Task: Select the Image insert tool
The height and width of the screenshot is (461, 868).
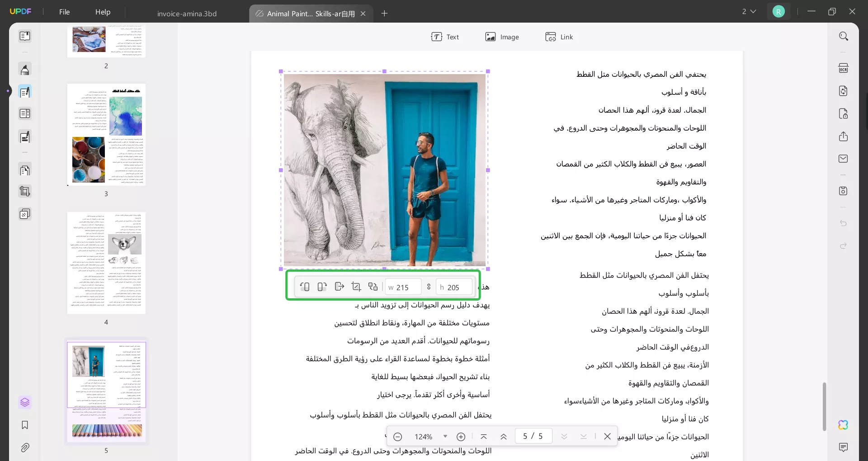Action: pos(502,37)
